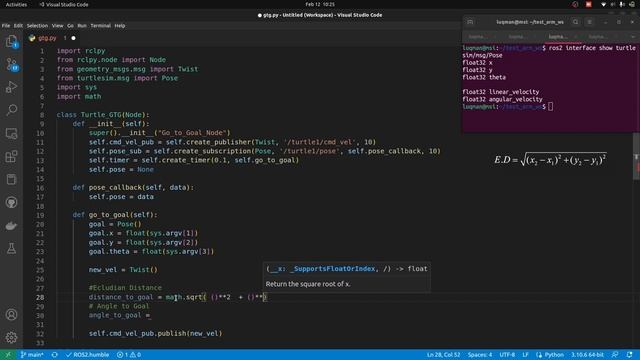640x360 pixels.
Task: Open the LF end-of-line selector
Action: coord(525,355)
